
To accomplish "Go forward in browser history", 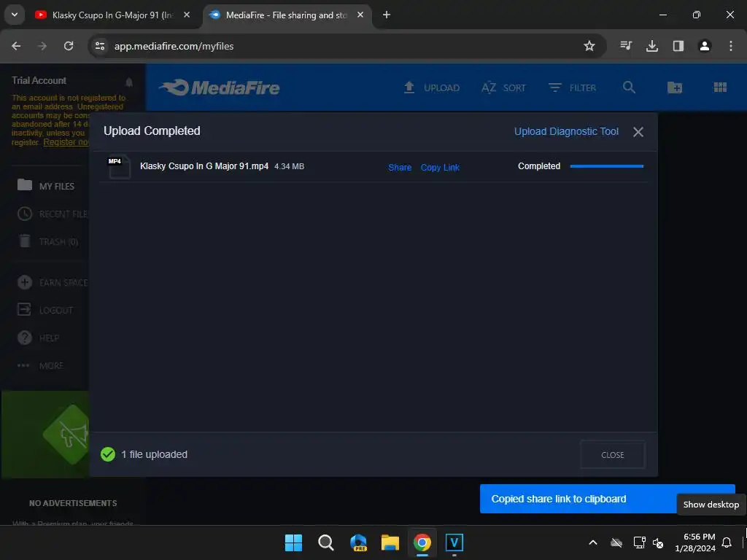I will 42,46.
